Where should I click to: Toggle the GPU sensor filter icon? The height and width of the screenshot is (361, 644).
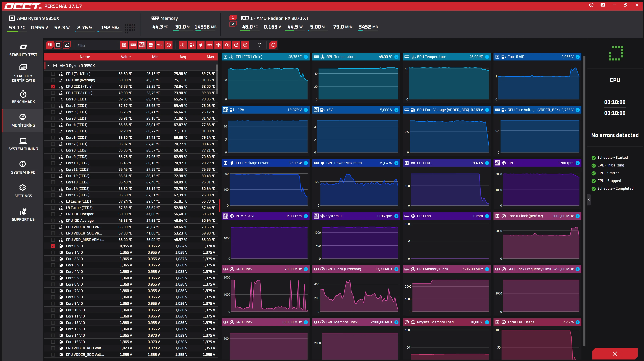(133, 45)
